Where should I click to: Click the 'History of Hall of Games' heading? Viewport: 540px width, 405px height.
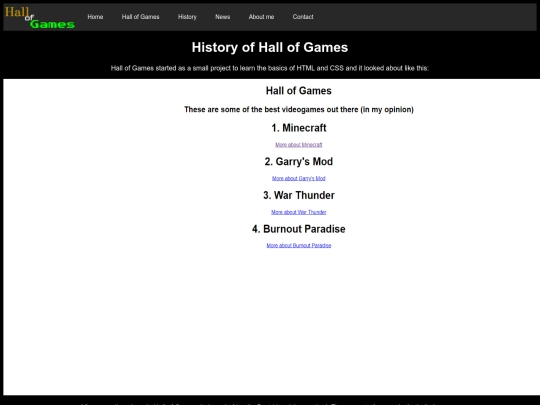tap(270, 48)
